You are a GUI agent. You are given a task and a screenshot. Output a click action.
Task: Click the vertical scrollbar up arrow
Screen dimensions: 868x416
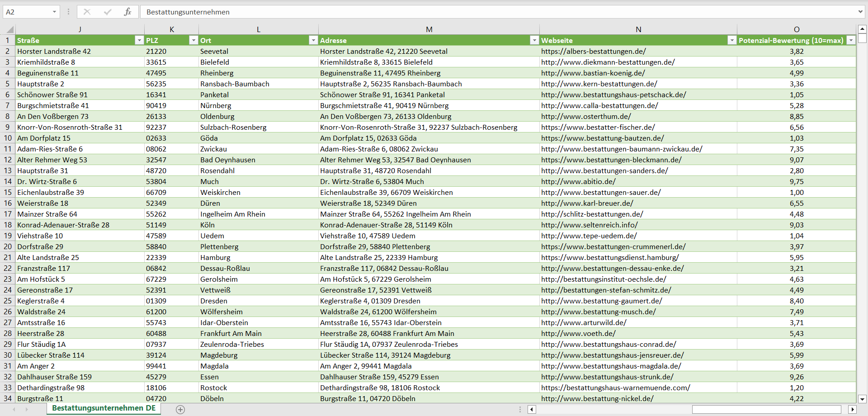(x=862, y=28)
